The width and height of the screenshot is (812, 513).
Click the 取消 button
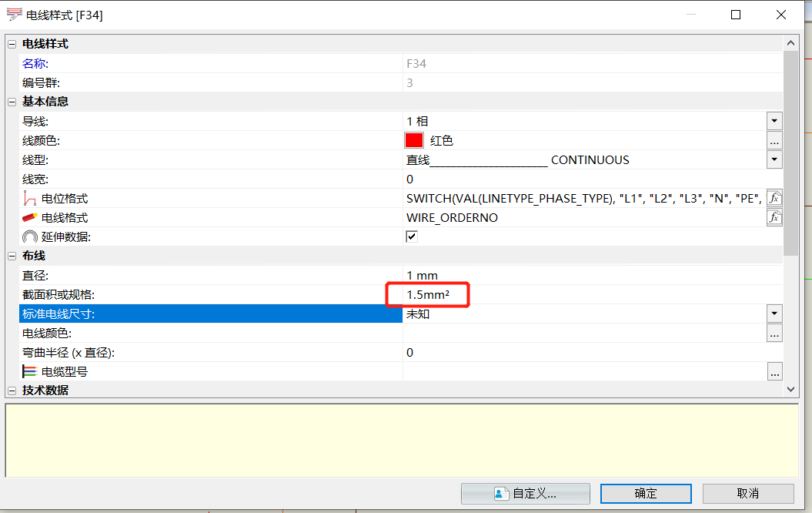pos(747,494)
